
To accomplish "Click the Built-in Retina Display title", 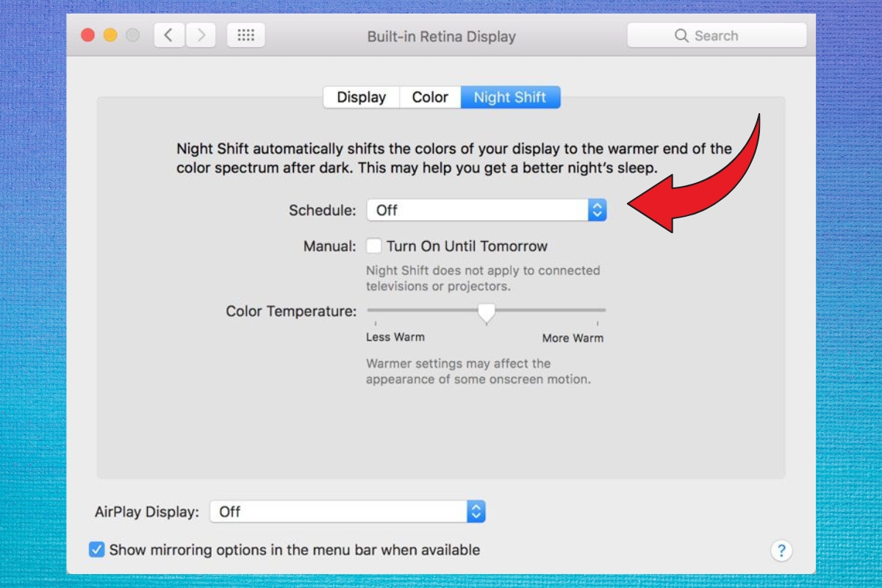I will point(442,36).
